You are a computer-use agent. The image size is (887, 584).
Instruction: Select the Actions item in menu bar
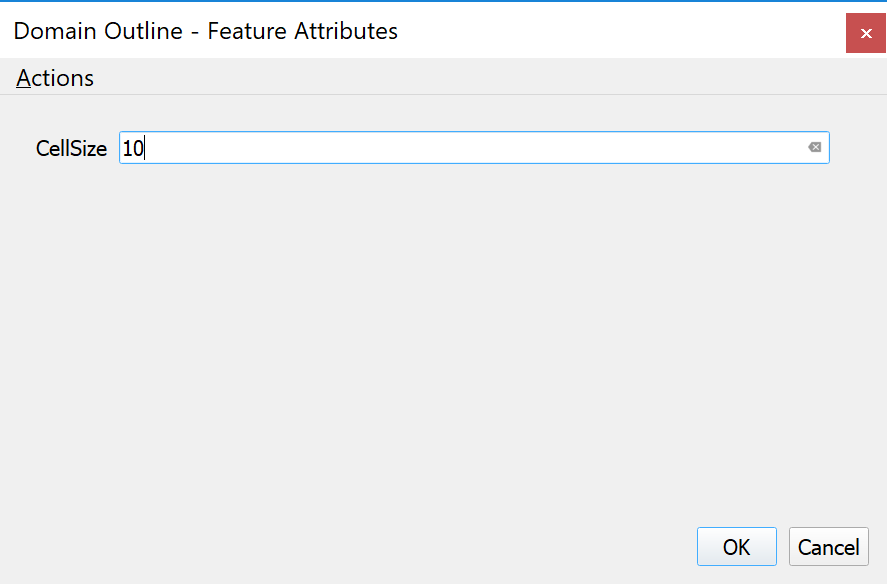pyautogui.click(x=55, y=78)
